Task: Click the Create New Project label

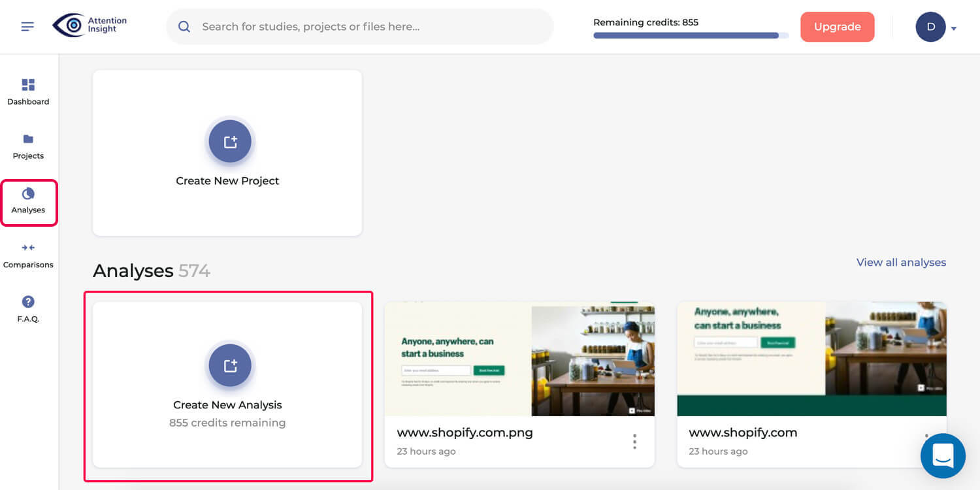Action: 227,181
